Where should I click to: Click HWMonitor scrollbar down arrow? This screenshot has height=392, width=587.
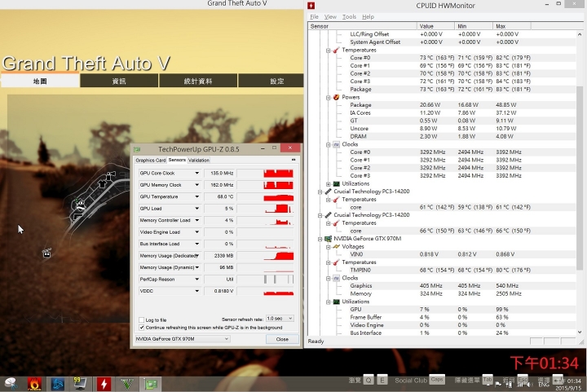click(580, 333)
